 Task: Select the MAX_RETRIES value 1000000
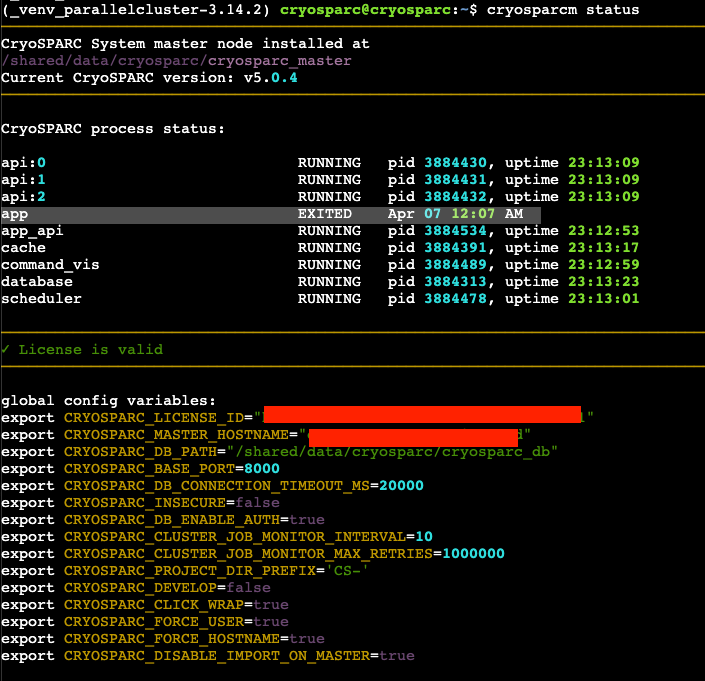[x=473, y=553]
